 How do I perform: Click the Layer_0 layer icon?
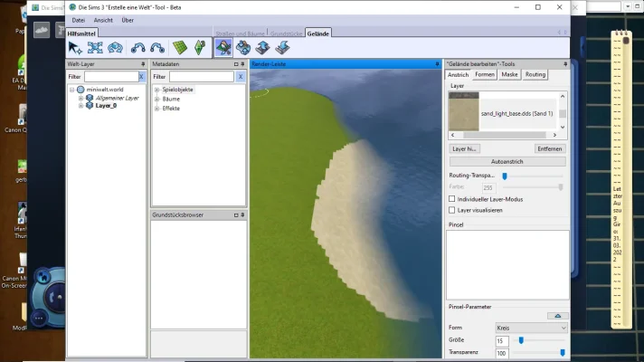[x=90, y=106]
